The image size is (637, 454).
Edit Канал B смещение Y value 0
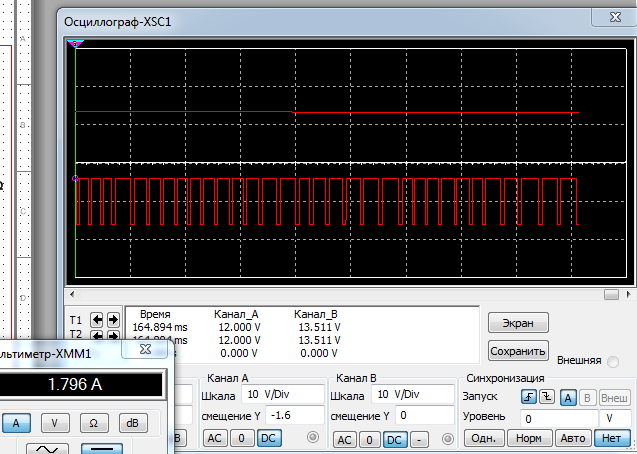click(x=425, y=415)
